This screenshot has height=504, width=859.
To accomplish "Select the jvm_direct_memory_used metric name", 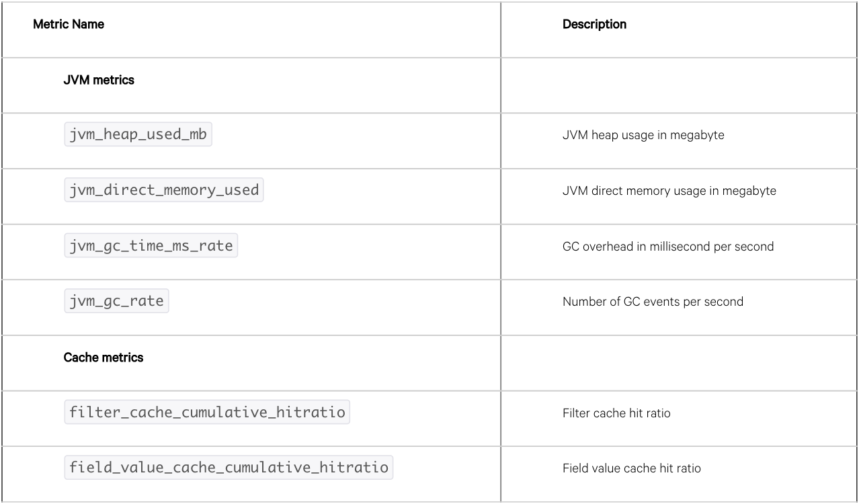I will click(164, 190).
